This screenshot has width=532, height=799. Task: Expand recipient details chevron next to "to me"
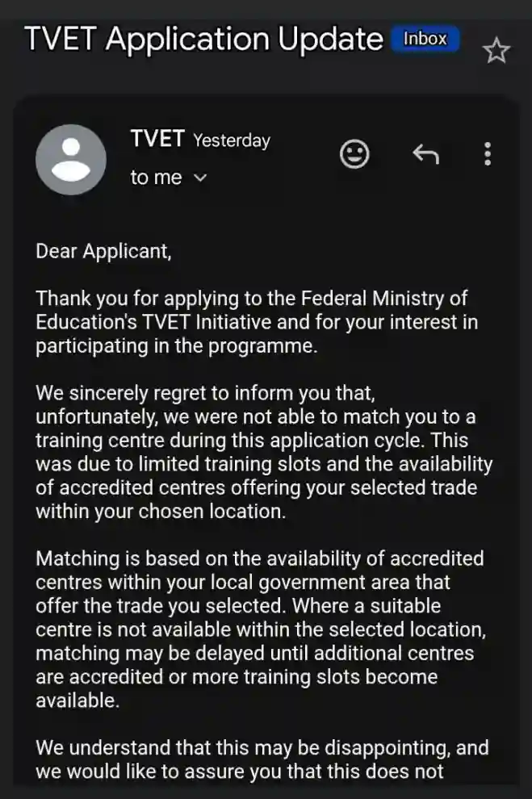[201, 178]
